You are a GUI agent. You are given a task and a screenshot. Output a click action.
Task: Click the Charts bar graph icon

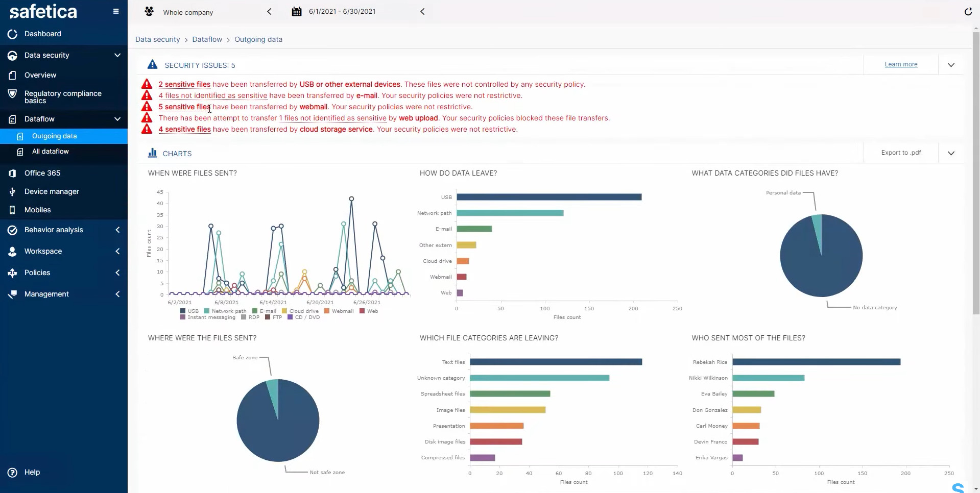pos(152,153)
